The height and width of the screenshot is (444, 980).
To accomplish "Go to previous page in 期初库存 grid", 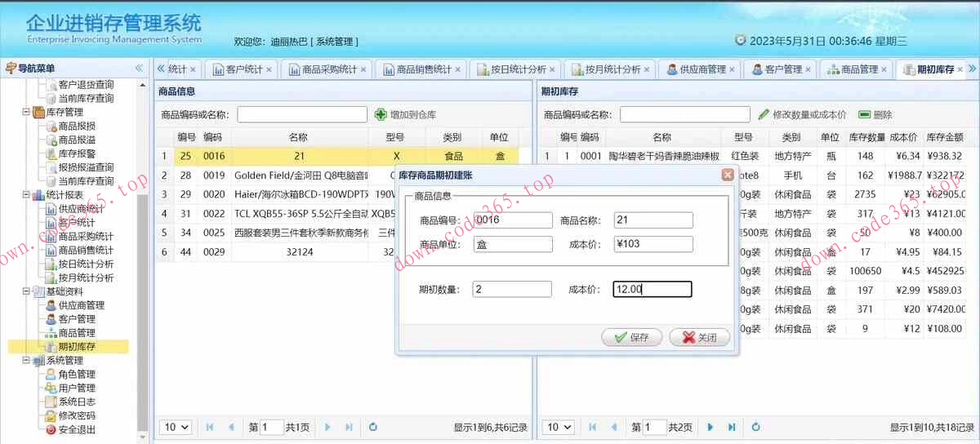I will (x=613, y=427).
